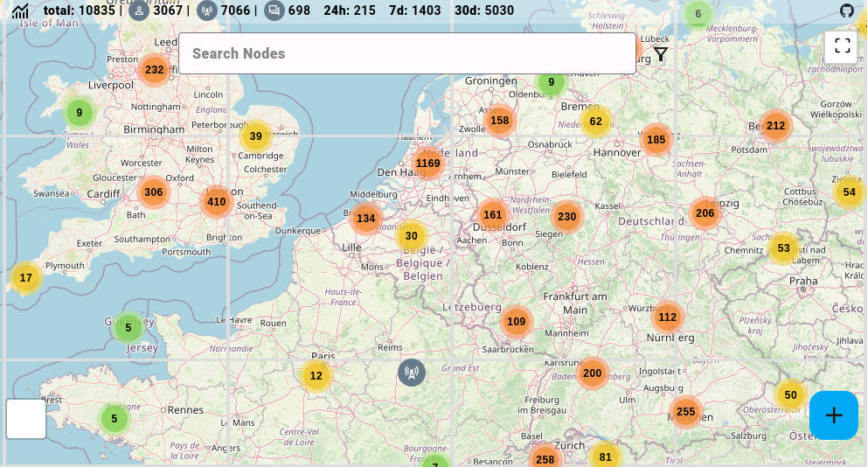
Task: Expand the 255 cluster near München
Action: pos(685,412)
